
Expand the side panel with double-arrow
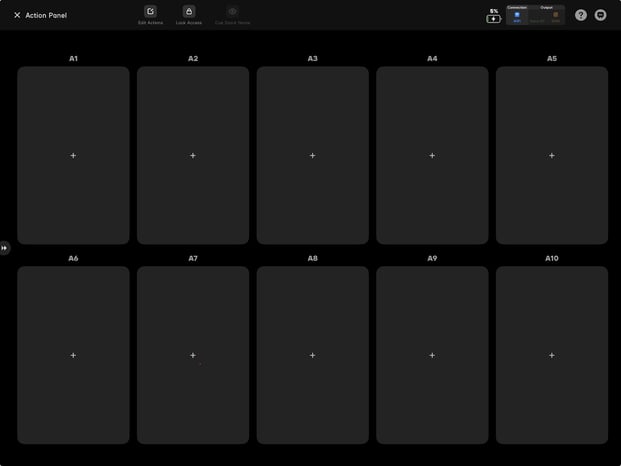click(x=4, y=248)
